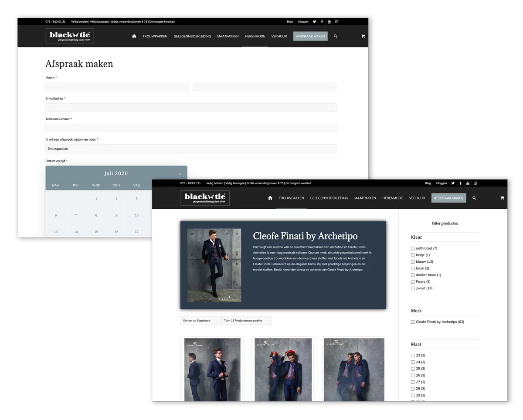Click the E-mailadres input field
Viewport: 523px width, 420px height.
coord(191,107)
